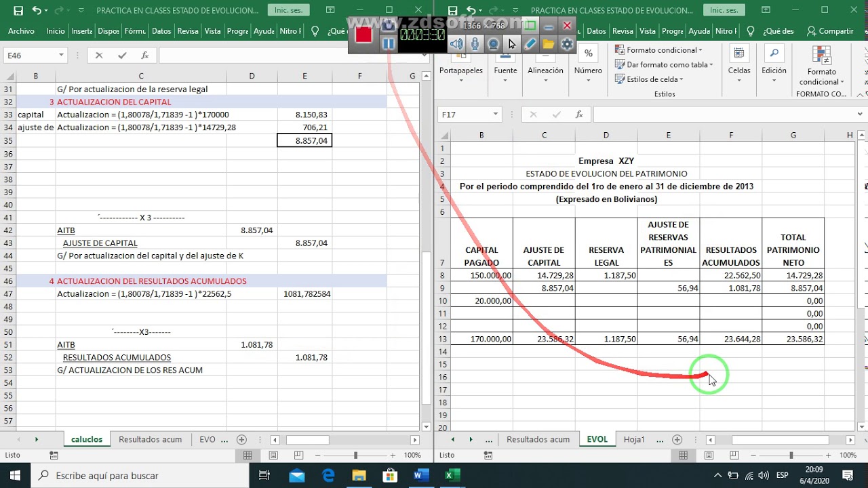Viewport: 868px width, 488px height.
Task: Toggle speaker audio capture in the recorder
Action: pos(456,44)
